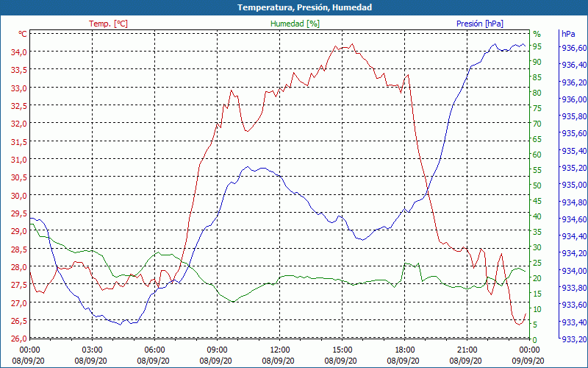
Task: Click the hPa unit label on pressure axis
Action: point(568,34)
